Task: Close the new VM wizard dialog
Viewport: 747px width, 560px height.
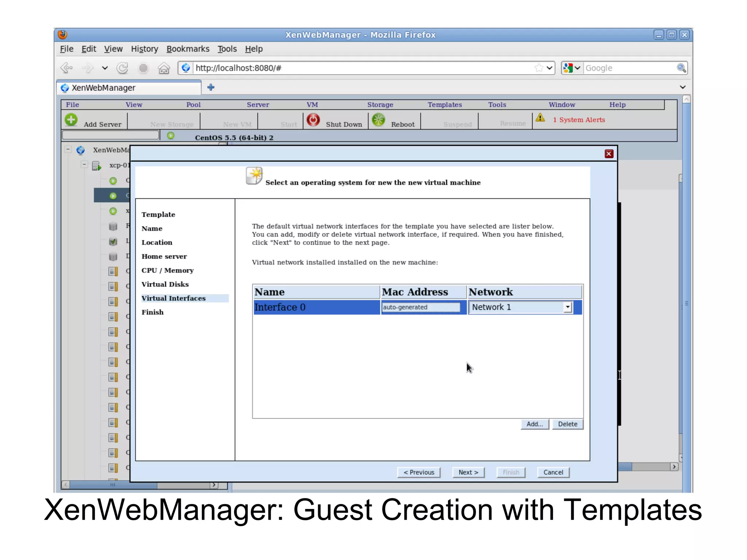Action: (x=609, y=154)
